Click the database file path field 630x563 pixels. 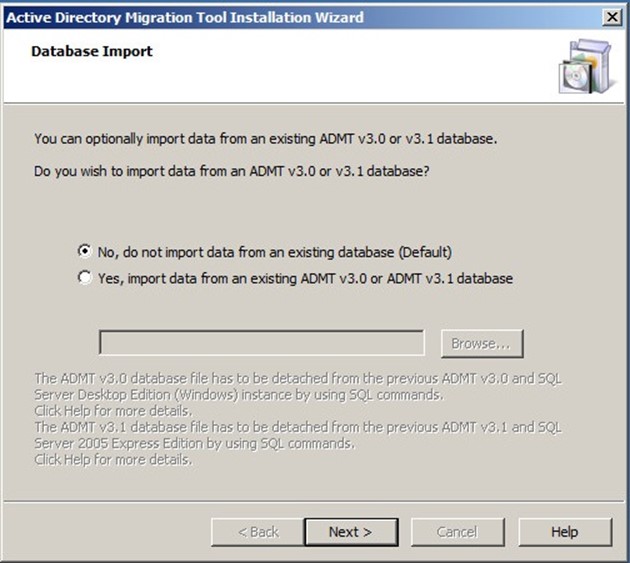(x=262, y=343)
